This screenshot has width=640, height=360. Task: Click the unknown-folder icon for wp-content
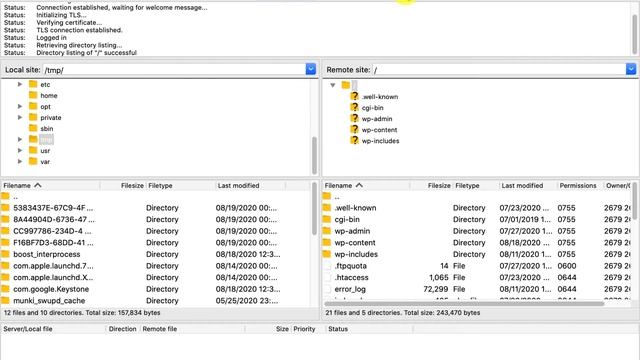(354, 129)
